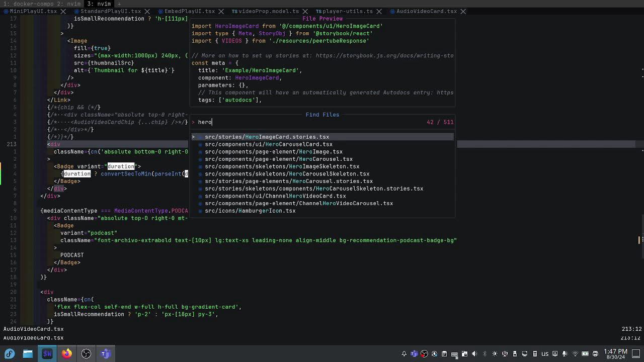Open the brightness control in tray
Image resolution: width=644 pixels, height=362 pixels.
pyautogui.click(x=495, y=354)
